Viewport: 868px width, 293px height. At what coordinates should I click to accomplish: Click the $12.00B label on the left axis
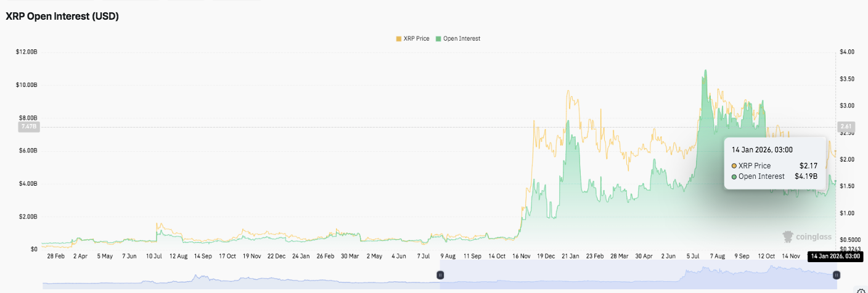tap(27, 52)
